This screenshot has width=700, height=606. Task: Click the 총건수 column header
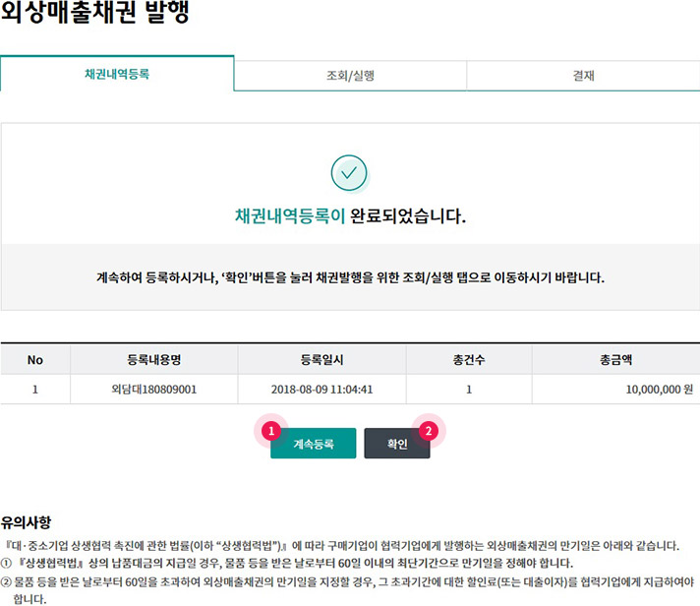pyautogui.click(x=469, y=360)
